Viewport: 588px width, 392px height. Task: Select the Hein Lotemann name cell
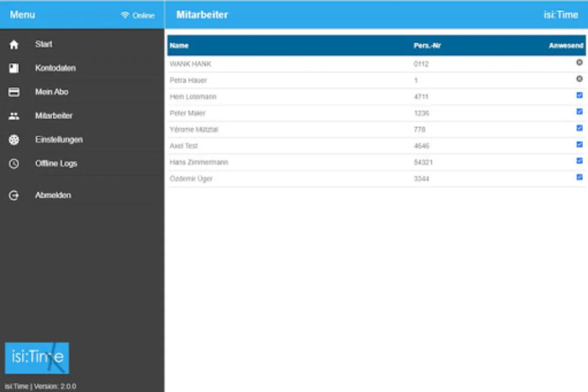click(193, 97)
